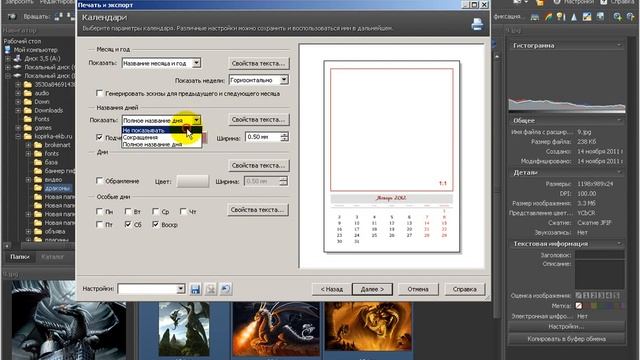Switch to the Каталог tab

pos(52,257)
